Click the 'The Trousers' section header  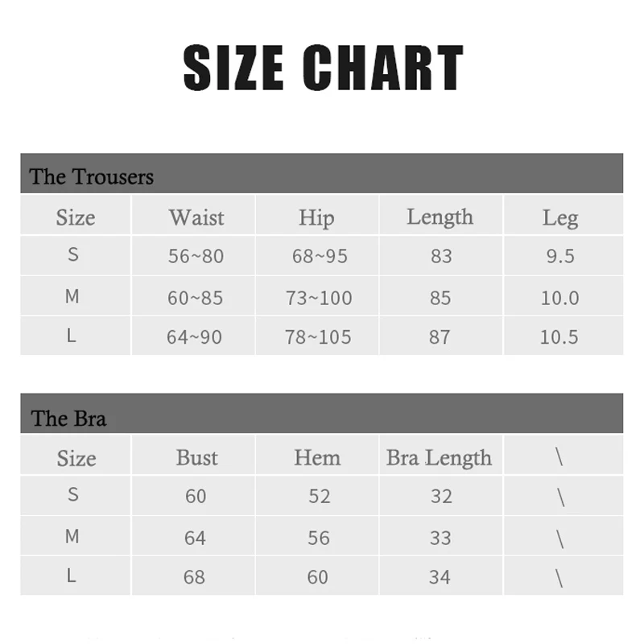point(91,176)
